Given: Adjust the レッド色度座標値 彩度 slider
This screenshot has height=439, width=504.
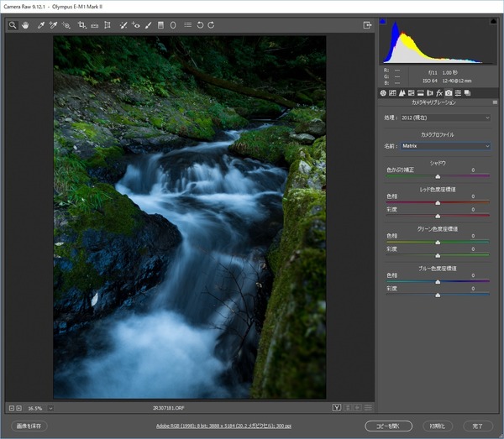Looking at the screenshot, I should click(x=438, y=216).
